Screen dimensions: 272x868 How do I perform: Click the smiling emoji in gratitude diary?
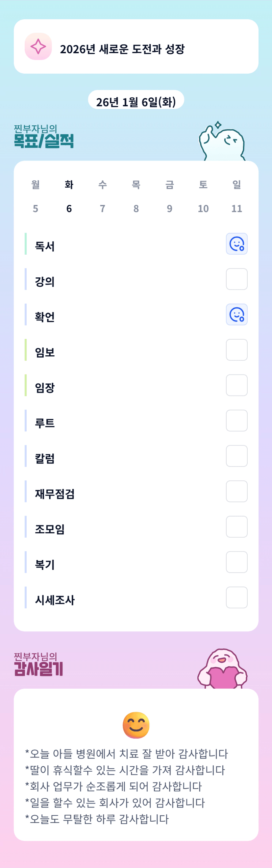136,725
